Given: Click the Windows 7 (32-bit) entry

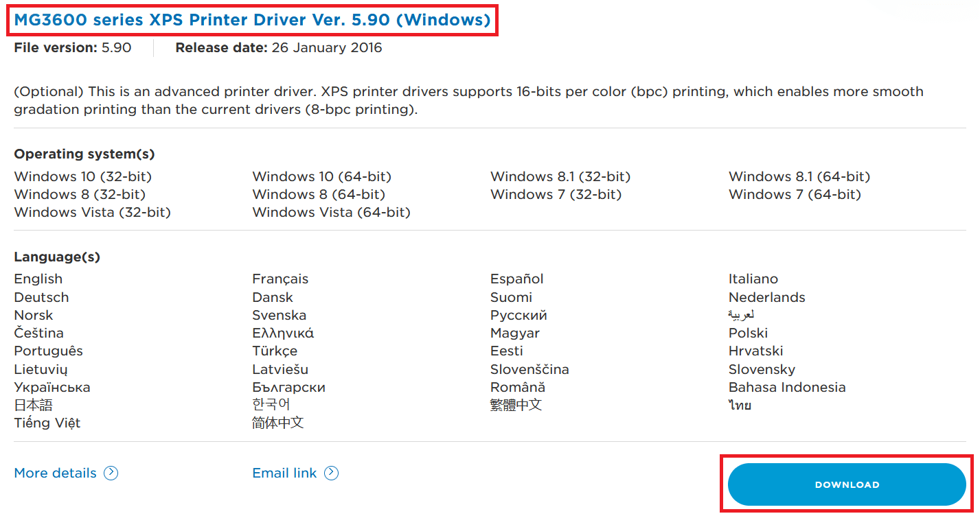Looking at the screenshot, I should click(x=556, y=194).
